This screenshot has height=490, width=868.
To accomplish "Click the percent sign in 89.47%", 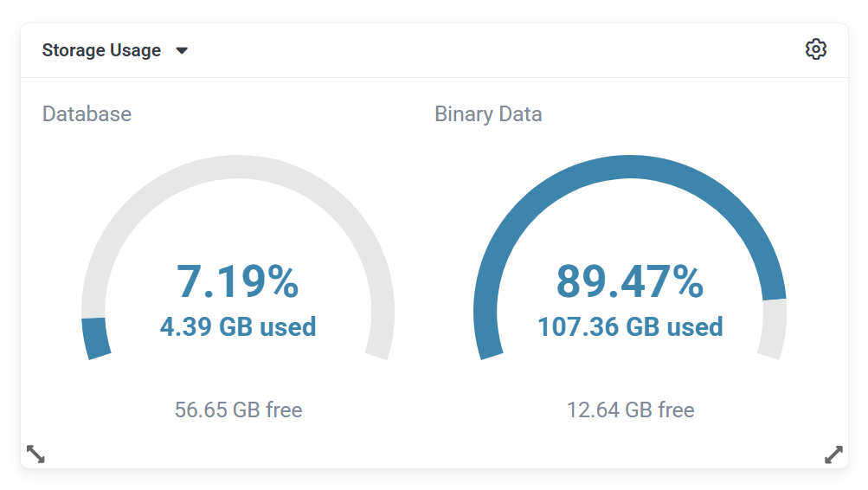I will tap(685, 281).
